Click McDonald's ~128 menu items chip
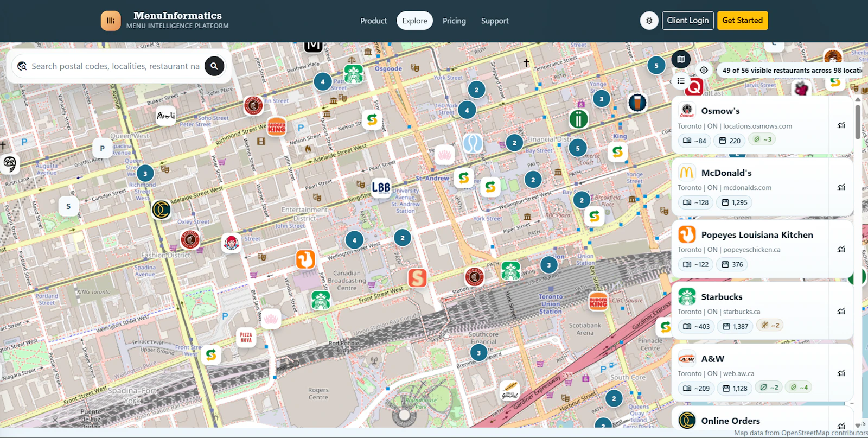The height and width of the screenshot is (438, 868). click(x=695, y=202)
